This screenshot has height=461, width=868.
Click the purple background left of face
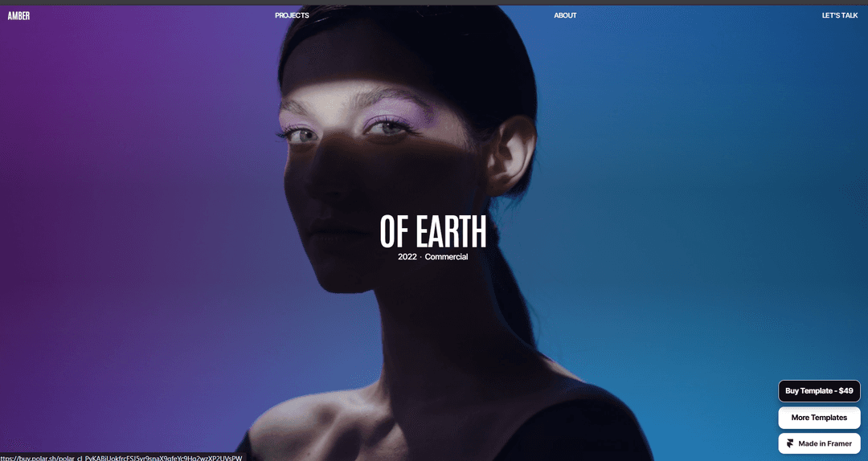click(x=121, y=201)
